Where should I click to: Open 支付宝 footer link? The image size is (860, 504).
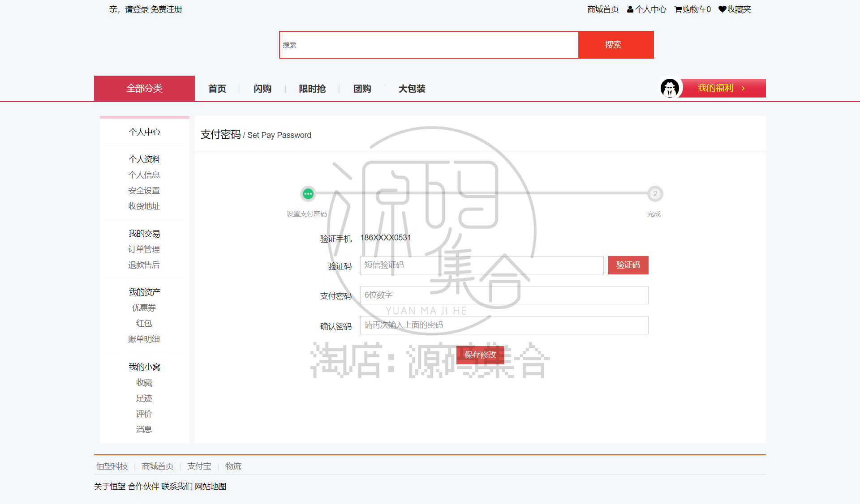199,466
